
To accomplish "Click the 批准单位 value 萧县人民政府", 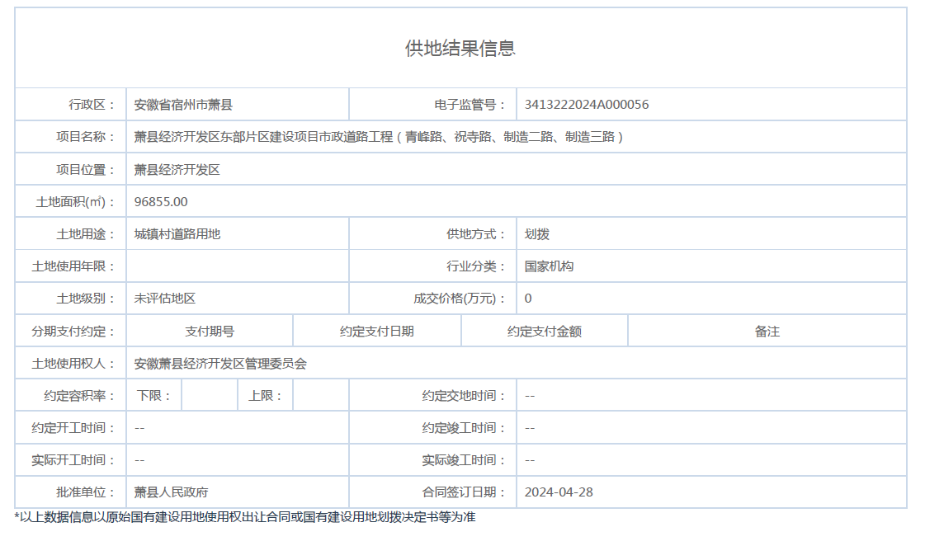I will [171, 492].
